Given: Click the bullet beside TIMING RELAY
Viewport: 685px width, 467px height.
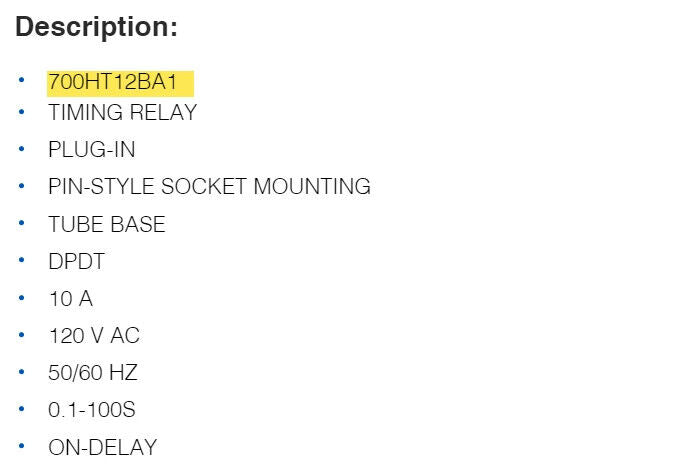Looking at the screenshot, I should tap(21, 112).
